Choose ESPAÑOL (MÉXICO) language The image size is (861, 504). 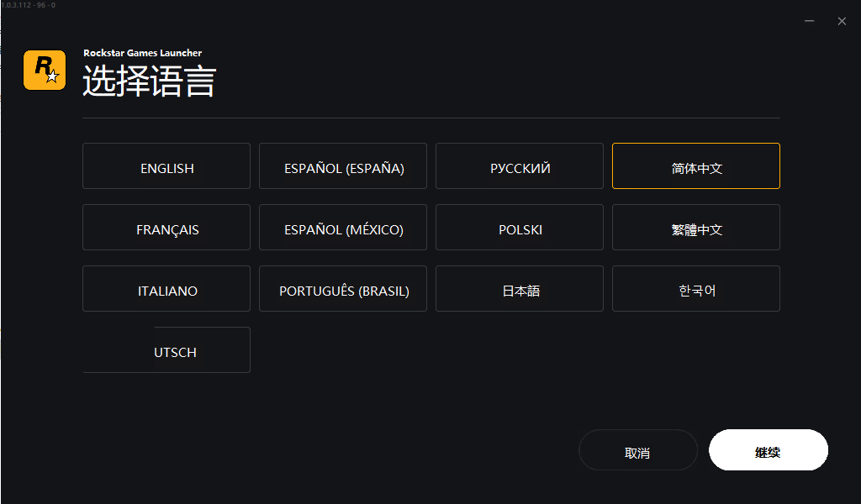point(343,228)
